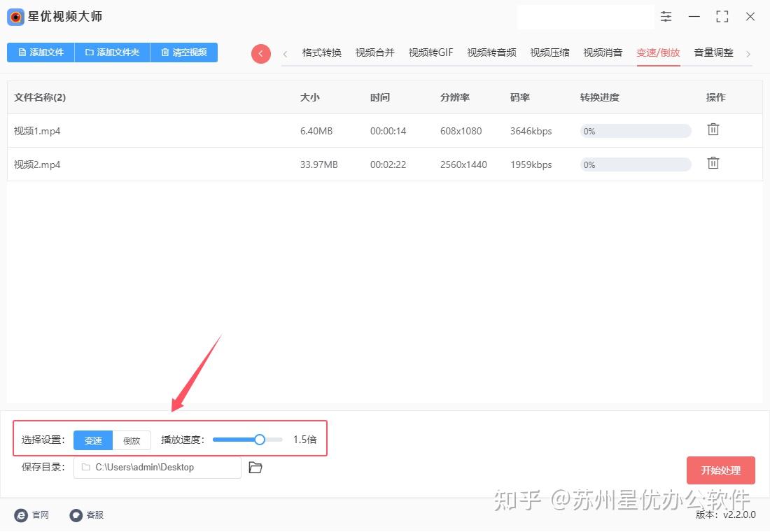Open the 官网 website link

(x=32, y=514)
